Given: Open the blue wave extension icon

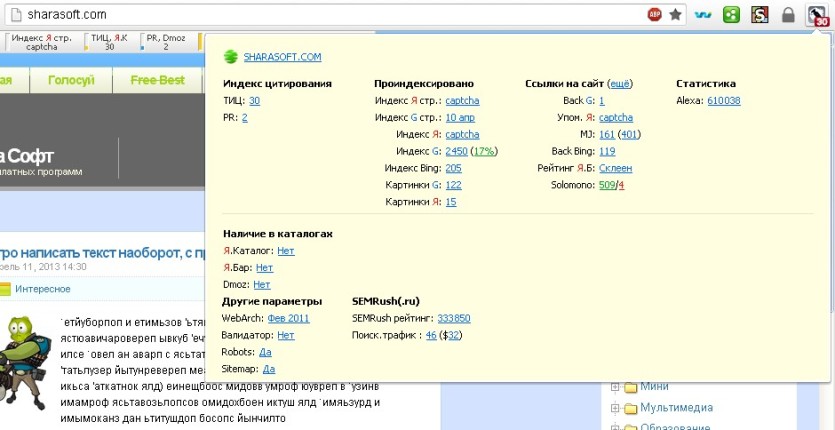Looking at the screenshot, I should click(x=703, y=15).
